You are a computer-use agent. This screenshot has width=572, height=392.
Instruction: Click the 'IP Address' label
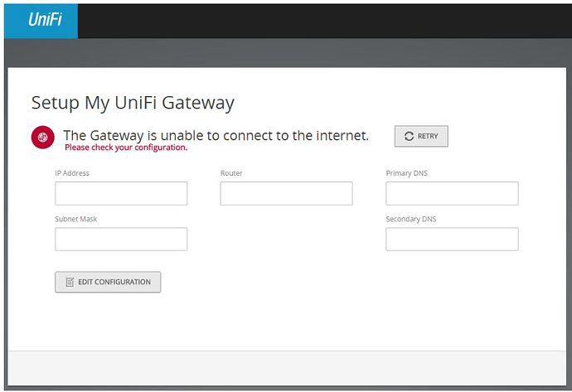point(72,173)
